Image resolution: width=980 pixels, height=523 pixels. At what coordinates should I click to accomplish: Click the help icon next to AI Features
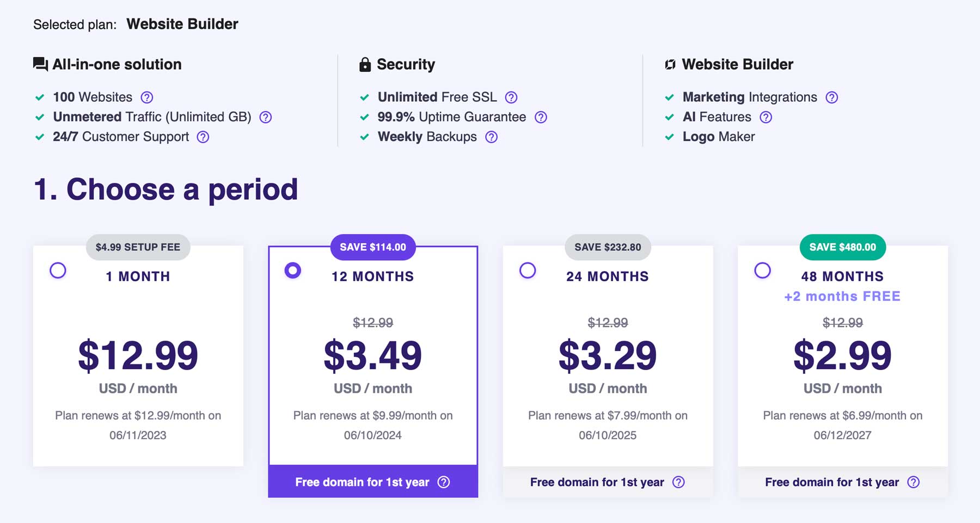(x=765, y=116)
